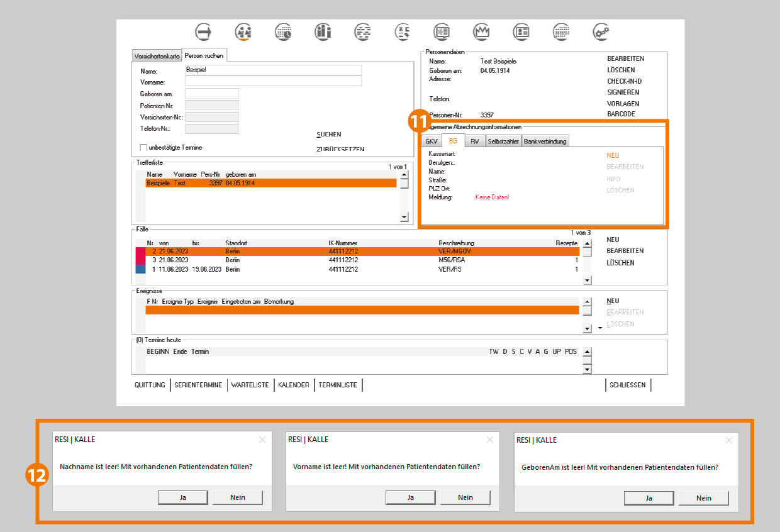This screenshot has height=532, width=780.
Task: Click Nein in the GeborenAm dialog
Action: 703,498
